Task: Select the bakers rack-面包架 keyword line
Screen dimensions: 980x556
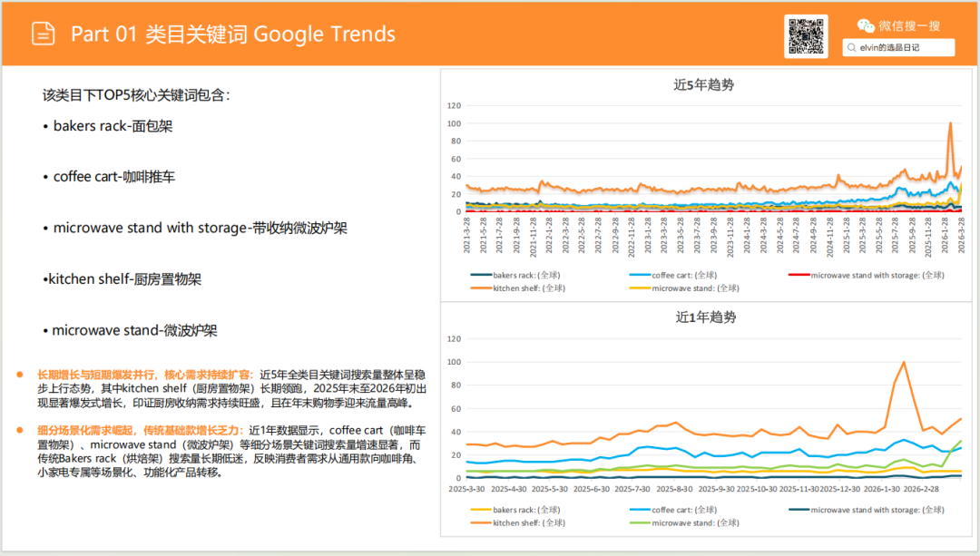Action: pos(112,126)
